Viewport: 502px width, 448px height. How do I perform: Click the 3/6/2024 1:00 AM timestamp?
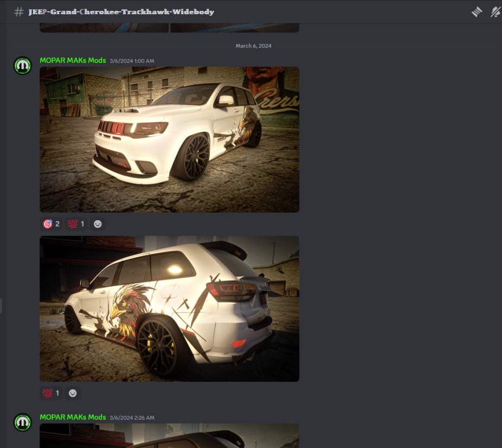point(132,61)
